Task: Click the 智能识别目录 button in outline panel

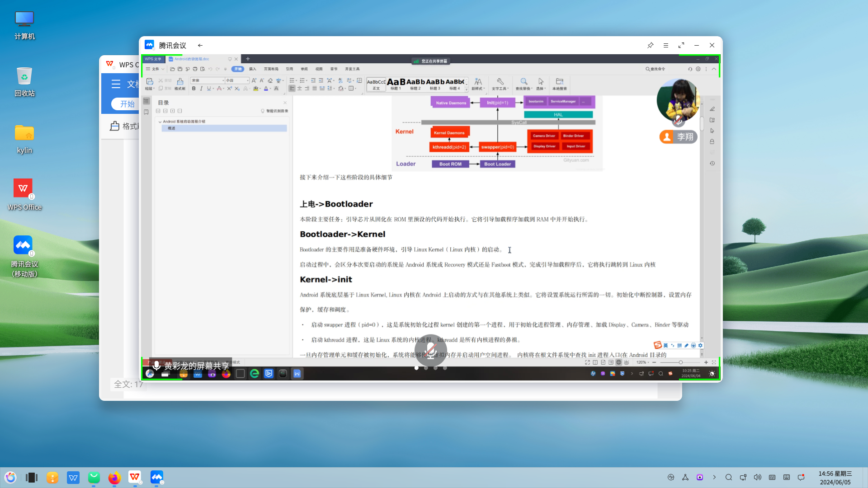Action: [274, 111]
